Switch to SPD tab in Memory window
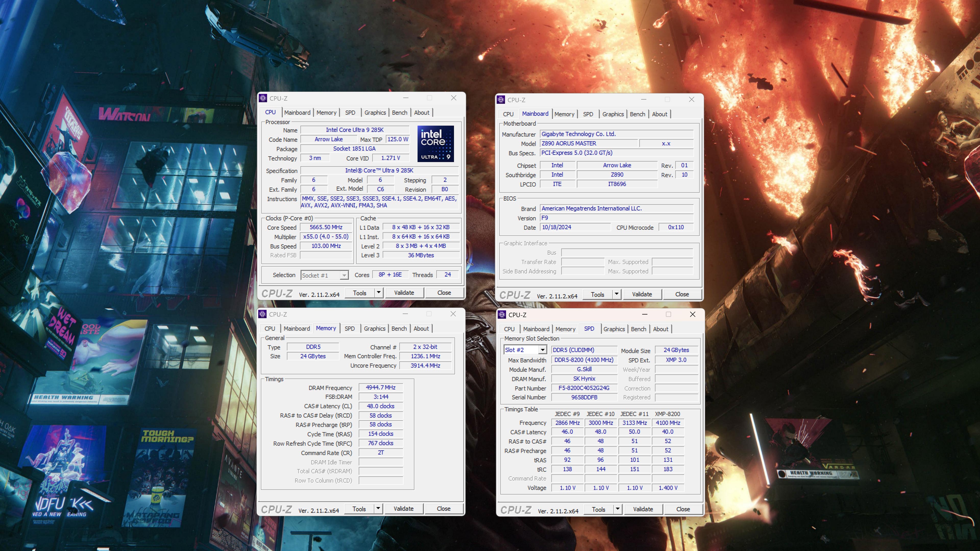Screen dimensions: 980x551 pyautogui.click(x=350, y=329)
